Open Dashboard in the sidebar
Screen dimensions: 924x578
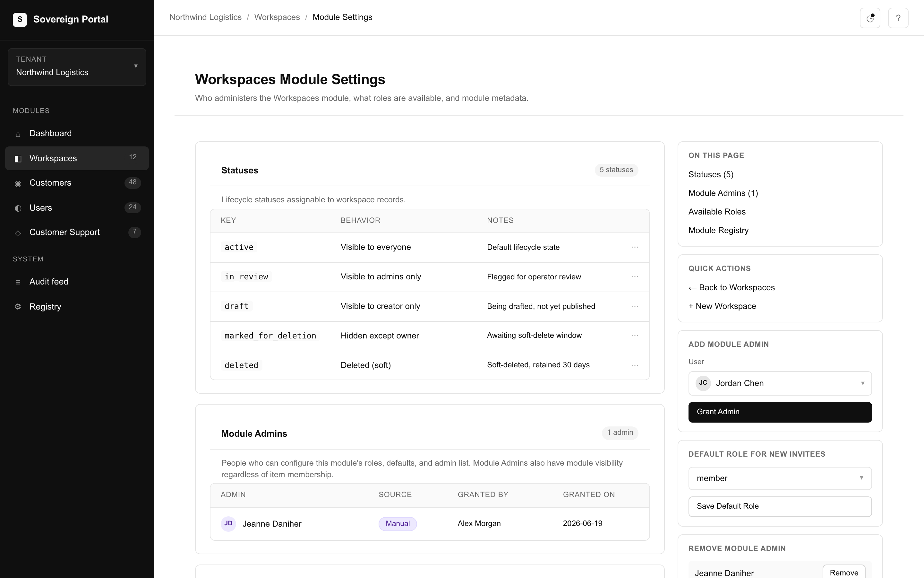click(x=77, y=133)
